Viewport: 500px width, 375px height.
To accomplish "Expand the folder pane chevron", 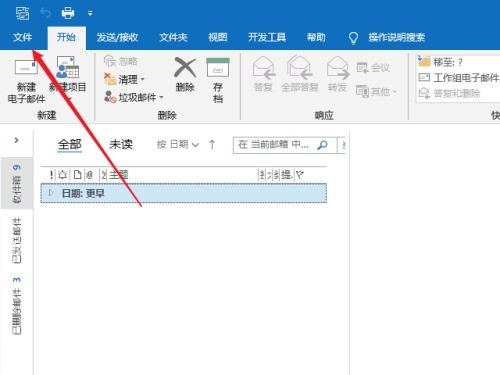I will [16, 140].
